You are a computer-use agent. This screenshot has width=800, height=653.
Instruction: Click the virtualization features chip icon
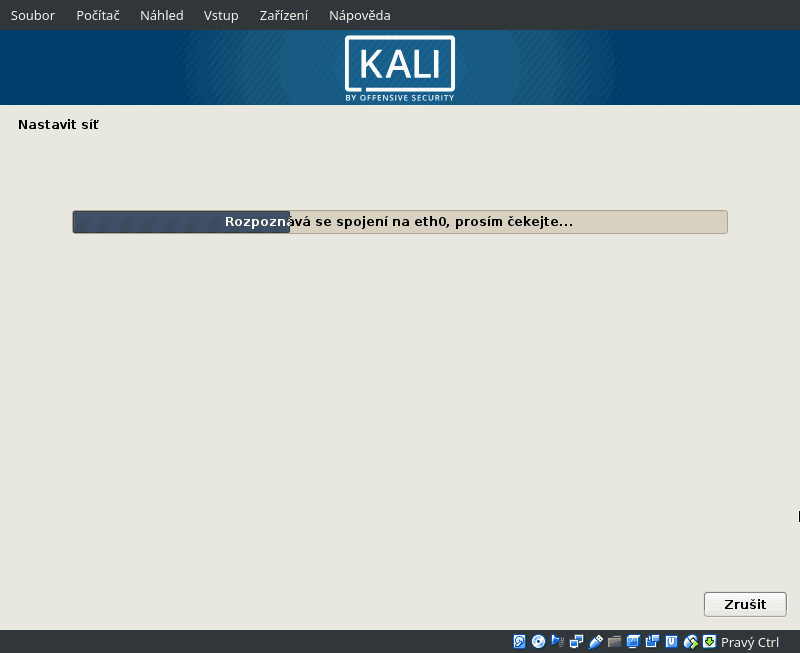[671, 641]
